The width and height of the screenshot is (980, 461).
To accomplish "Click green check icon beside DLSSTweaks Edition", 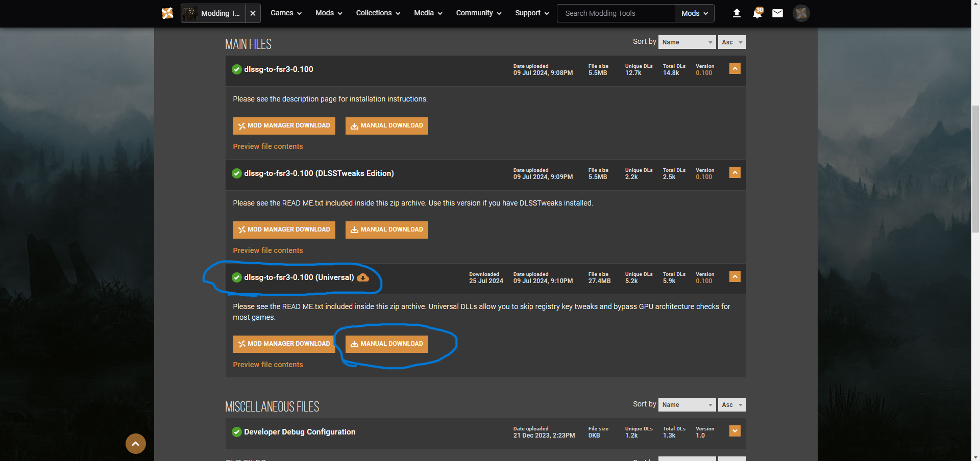I will coord(237,173).
